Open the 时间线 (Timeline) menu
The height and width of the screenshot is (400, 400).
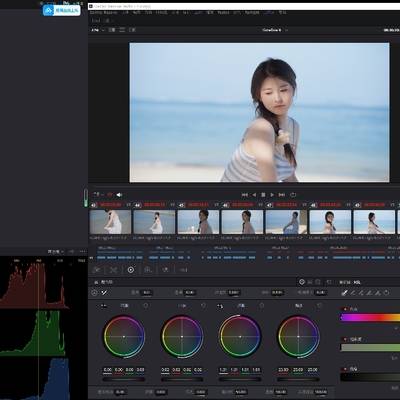162,13
